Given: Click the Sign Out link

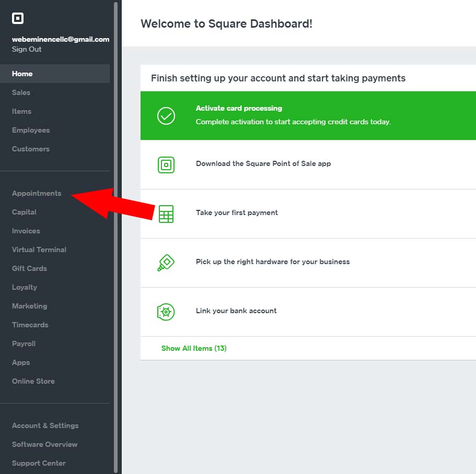Looking at the screenshot, I should tap(27, 49).
